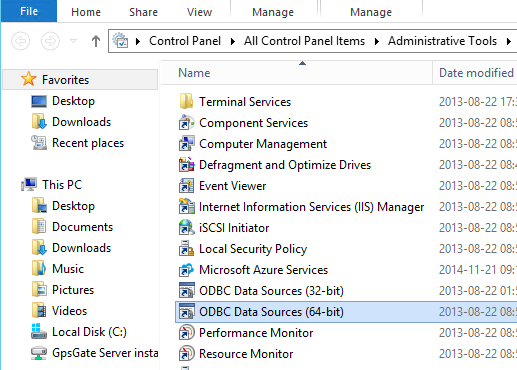Screen dimensions: 517x370
Task: Expand the arrow after All Control Panel Items
Action: point(377,41)
